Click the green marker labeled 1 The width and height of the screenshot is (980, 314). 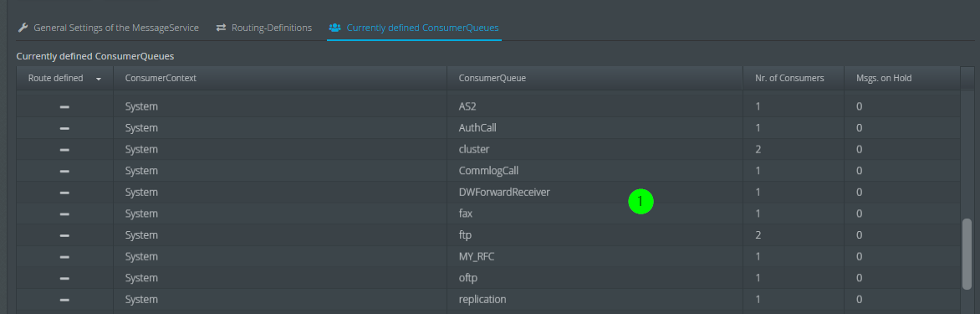pos(641,202)
